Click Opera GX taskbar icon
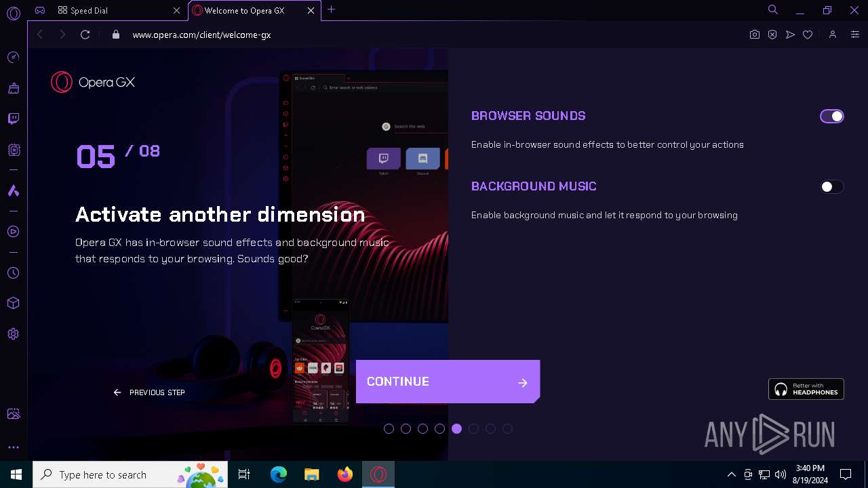Screen dimensions: 868x488 pyautogui.click(x=378, y=474)
